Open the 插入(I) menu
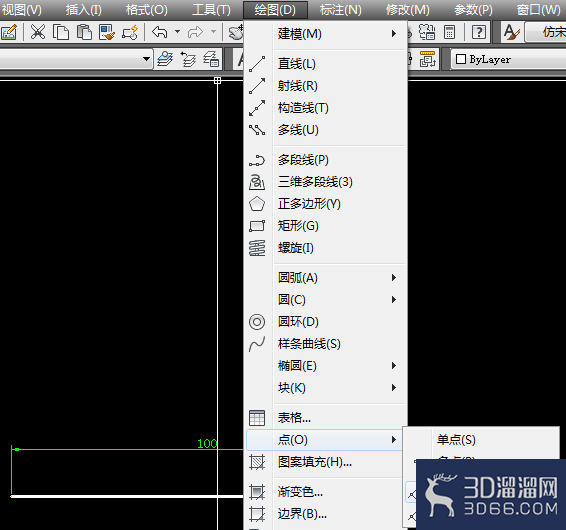The height and width of the screenshot is (530, 566). tap(84, 10)
